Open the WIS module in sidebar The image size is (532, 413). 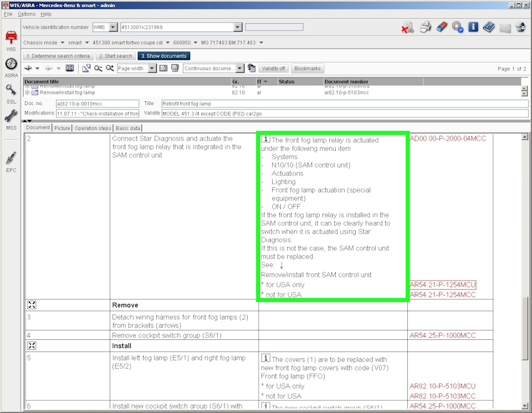click(x=11, y=40)
